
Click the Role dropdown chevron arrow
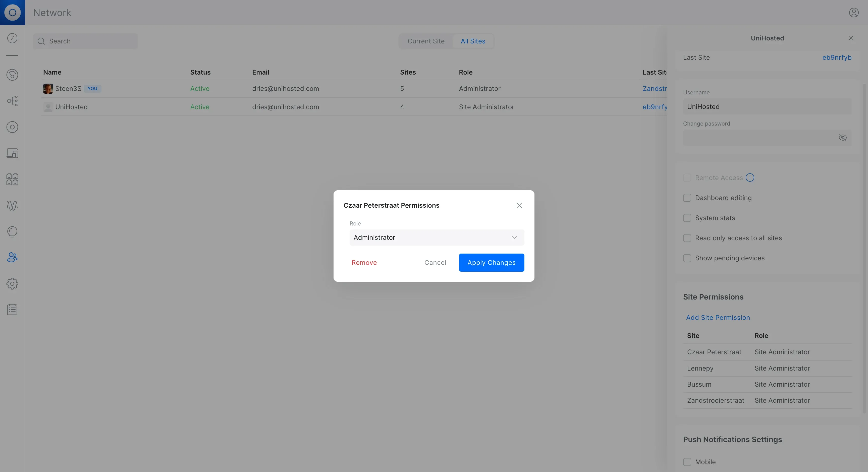[x=514, y=238]
